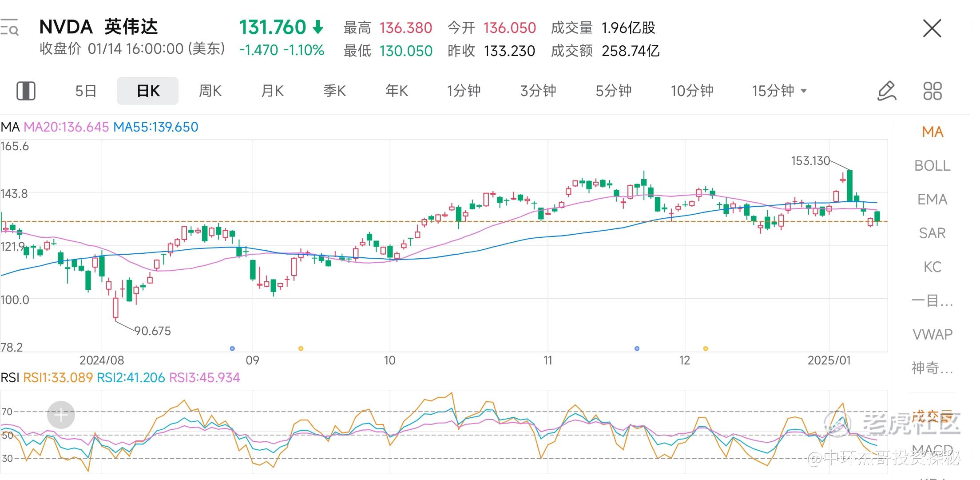
Task: Enable the KC indicator
Action: (932, 267)
